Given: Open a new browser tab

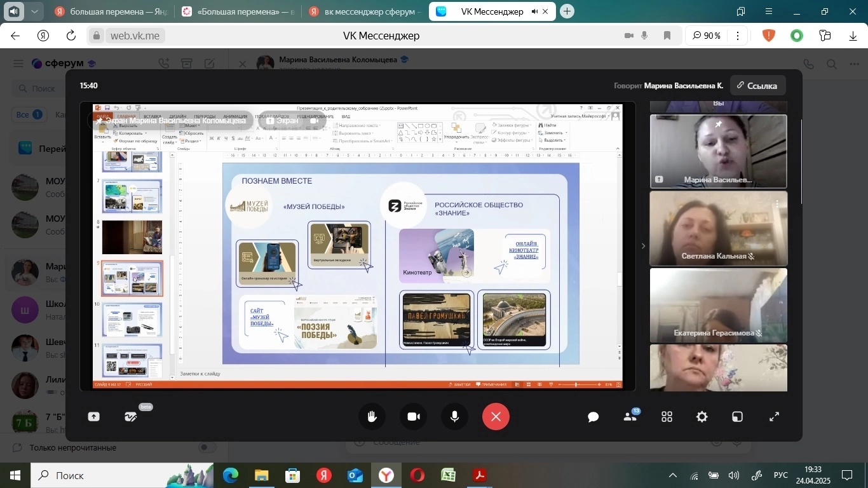Looking at the screenshot, I should [x=567, y=11].
